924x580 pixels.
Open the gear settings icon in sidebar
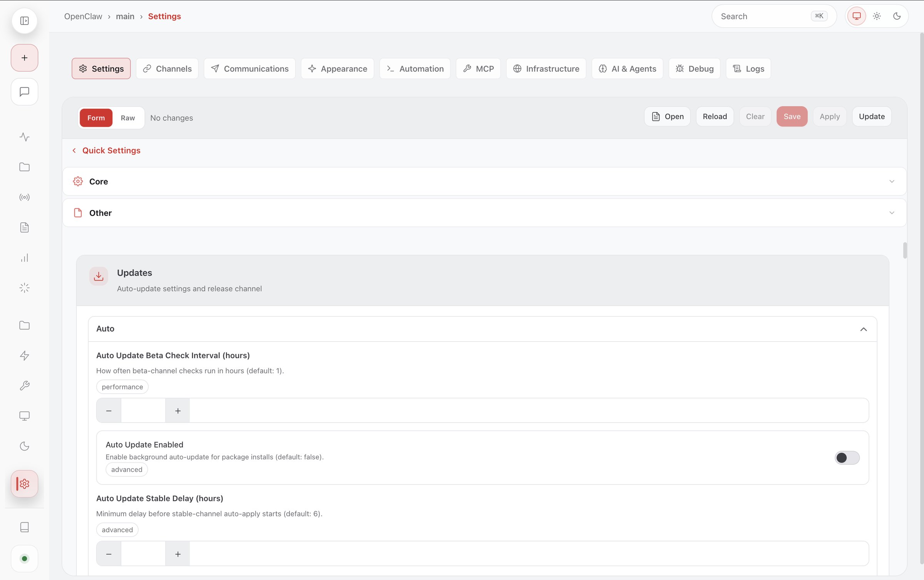pyautogui.click(x=24, y=484)
